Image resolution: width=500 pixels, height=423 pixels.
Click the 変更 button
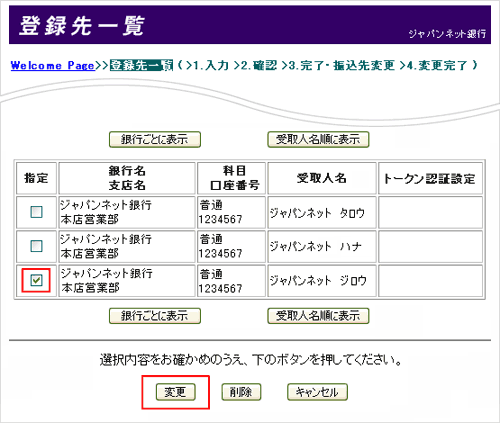point(175,392)
